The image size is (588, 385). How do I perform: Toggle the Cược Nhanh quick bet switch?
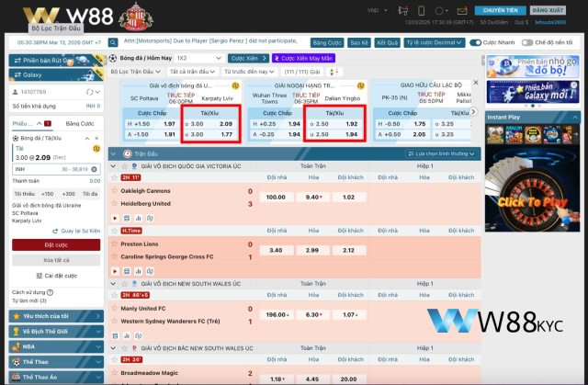476,42
